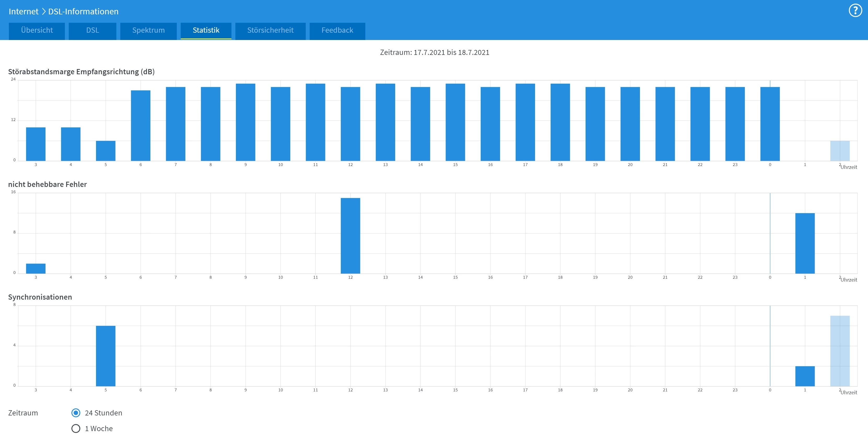The image size is (868, 434).
Task: Click light-blue hour 2 bar in Synchronisationen
Action: [x=840, y=351]
